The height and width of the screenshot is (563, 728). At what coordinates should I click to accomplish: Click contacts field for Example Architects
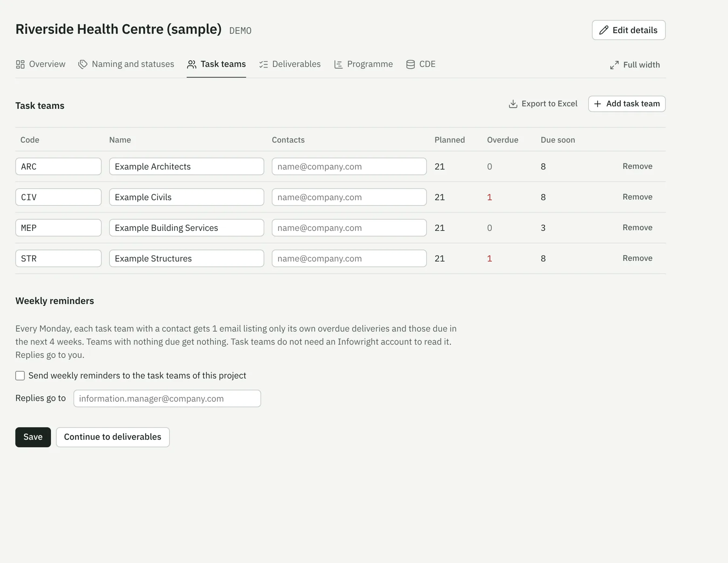349,167
